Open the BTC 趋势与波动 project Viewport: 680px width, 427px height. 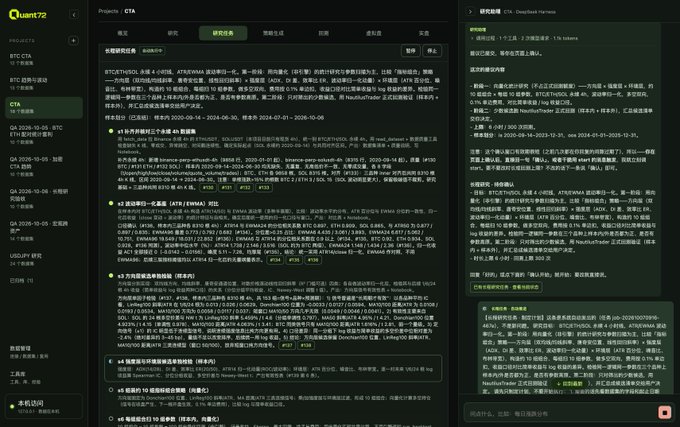(x=43, y=84)
